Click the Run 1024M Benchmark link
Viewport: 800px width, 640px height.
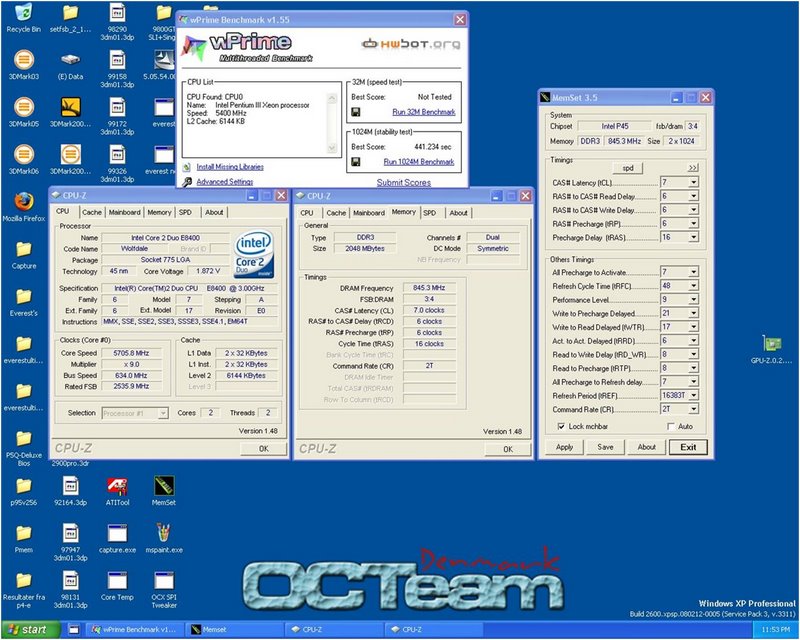click(x=418, y=162)
